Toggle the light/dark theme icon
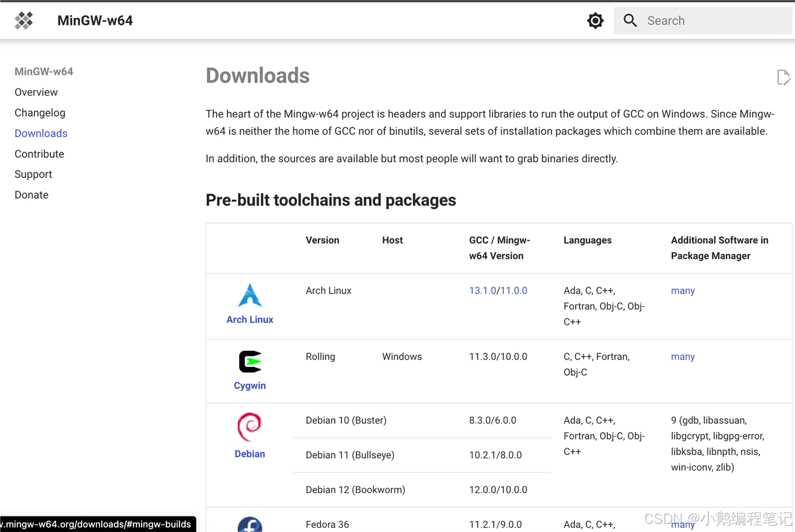 click(x=595, y=20)
